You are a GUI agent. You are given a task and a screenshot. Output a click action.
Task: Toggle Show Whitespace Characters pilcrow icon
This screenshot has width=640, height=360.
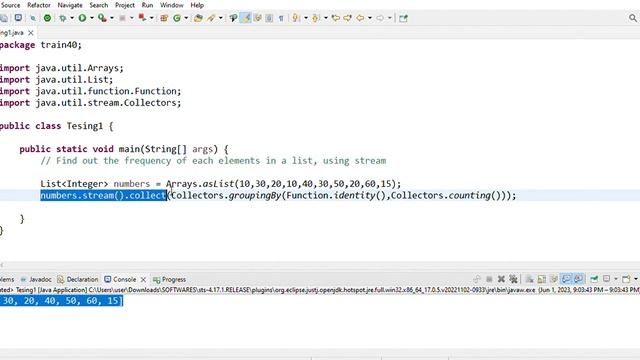tap(281, 18)
